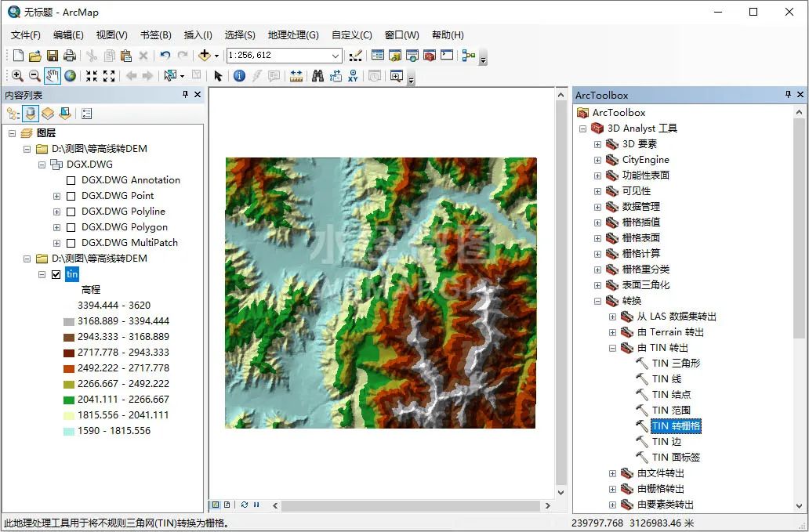Click the Open map document icon
The height and width of the screenshot is (532, 809).
pyautogui.click(x=35, y=55)
